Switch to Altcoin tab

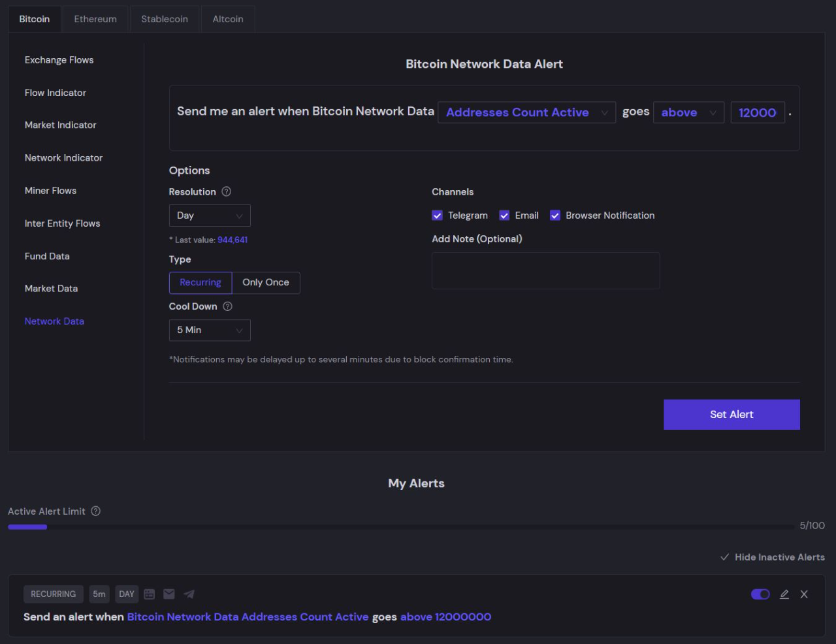(228, 19)
